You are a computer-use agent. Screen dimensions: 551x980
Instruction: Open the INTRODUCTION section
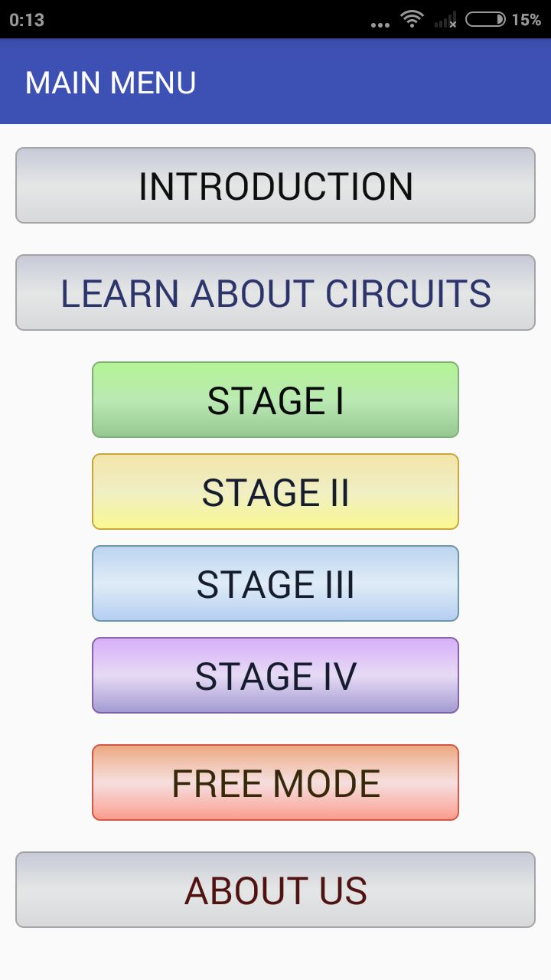coord(275,185)
